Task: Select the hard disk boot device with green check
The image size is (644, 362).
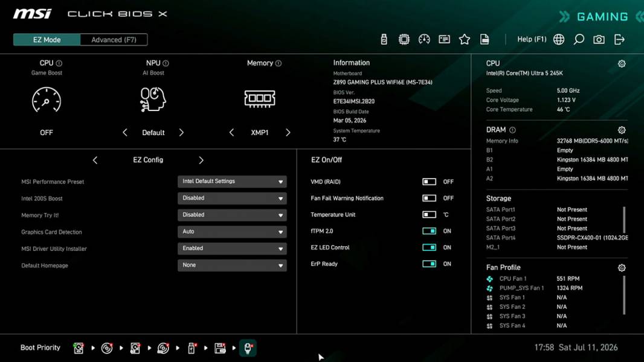Action: [x=79, y=348]
